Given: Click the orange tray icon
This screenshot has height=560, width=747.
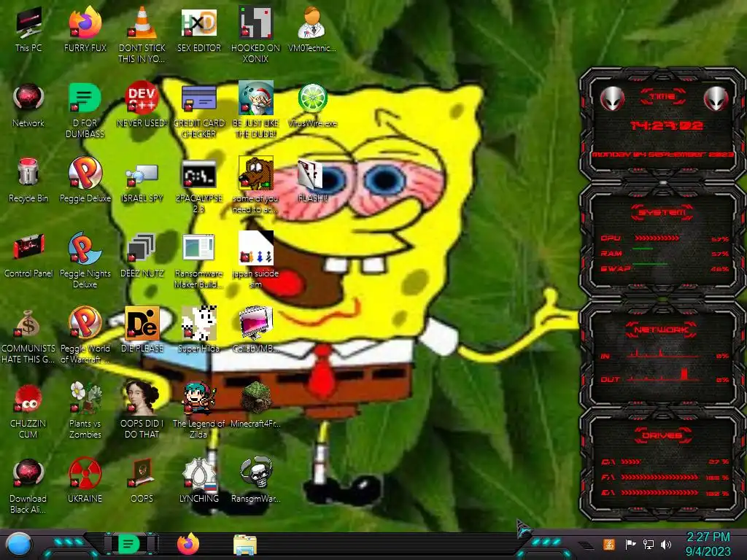Looking at the screenshot, I should click(609, 544).
